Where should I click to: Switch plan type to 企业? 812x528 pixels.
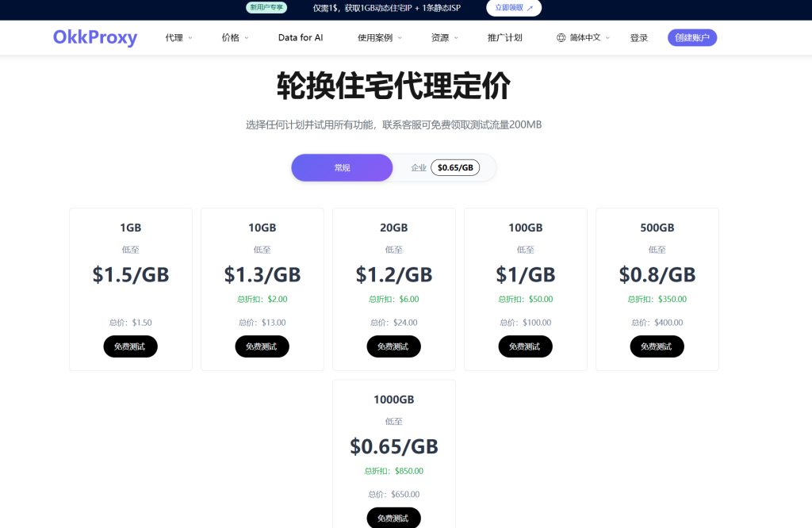(x=419, y=167)
